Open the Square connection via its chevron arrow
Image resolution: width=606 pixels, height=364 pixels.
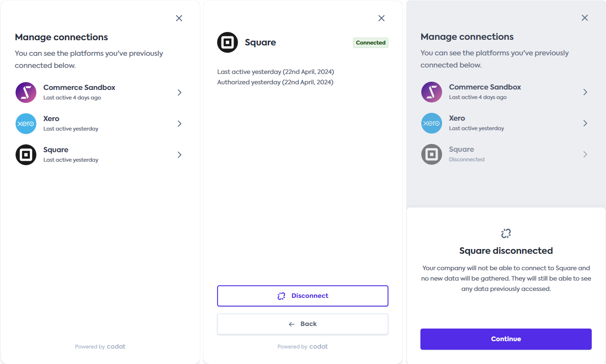pyautogui.click(x=179, y=154)
